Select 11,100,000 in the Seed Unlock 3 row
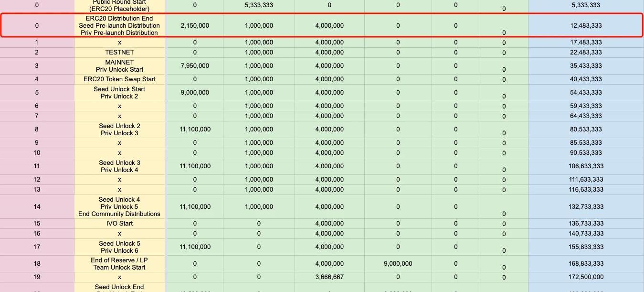The height and width of the screenshot is (292, 644). point(195,166)
